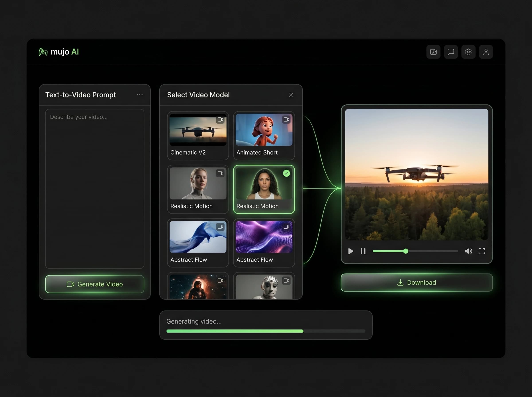Click the Select Video Model heading

click(198, 95)
